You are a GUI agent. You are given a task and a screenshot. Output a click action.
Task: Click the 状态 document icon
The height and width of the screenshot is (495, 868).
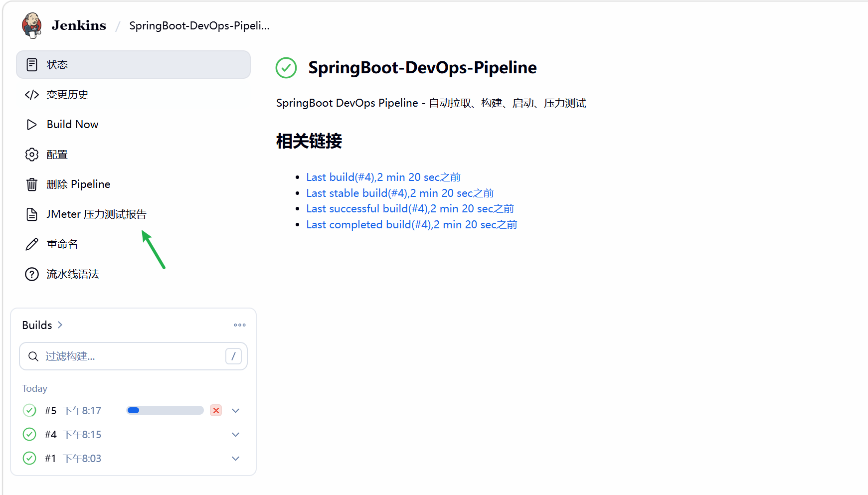(x=32, y=65)
